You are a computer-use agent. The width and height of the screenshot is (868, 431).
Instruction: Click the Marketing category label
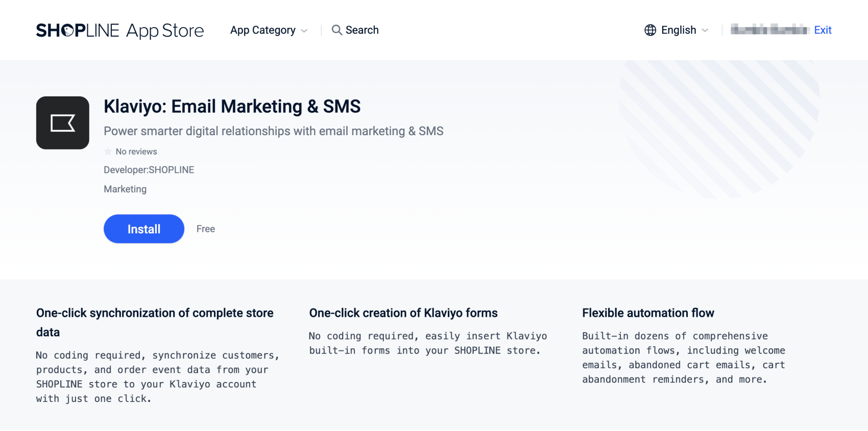pos(125,189)
